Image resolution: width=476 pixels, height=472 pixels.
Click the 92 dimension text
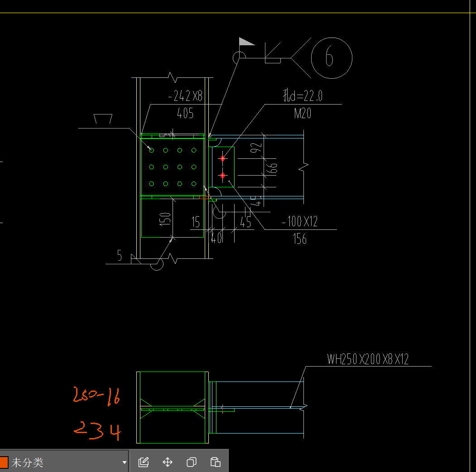pos(256,148)
